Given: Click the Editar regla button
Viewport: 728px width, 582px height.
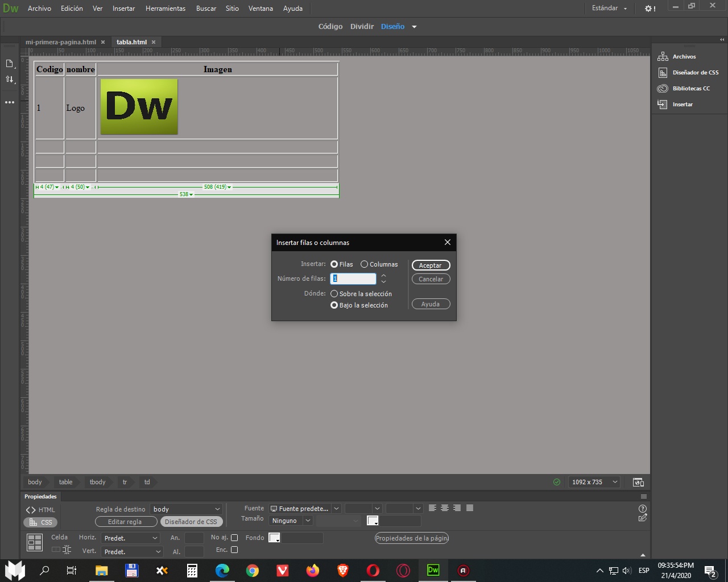Looking at the screenshot, I should 126,522.
